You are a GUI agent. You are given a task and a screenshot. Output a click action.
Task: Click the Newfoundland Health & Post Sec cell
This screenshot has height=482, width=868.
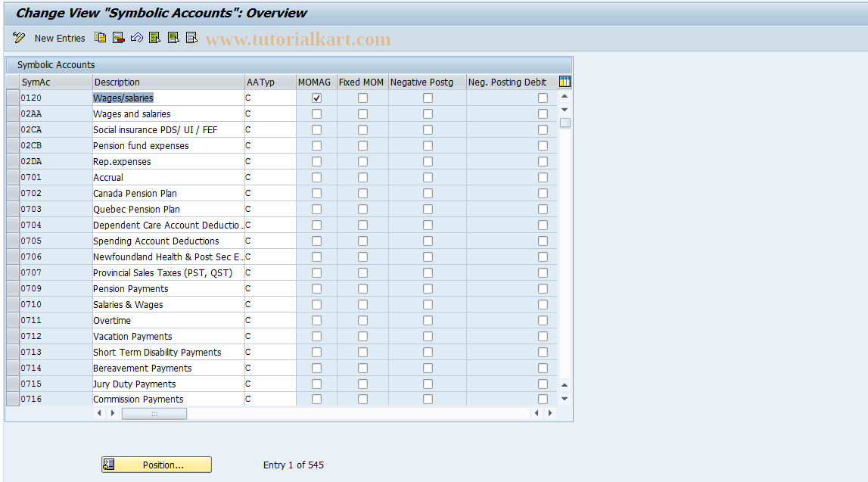point(168,257)
